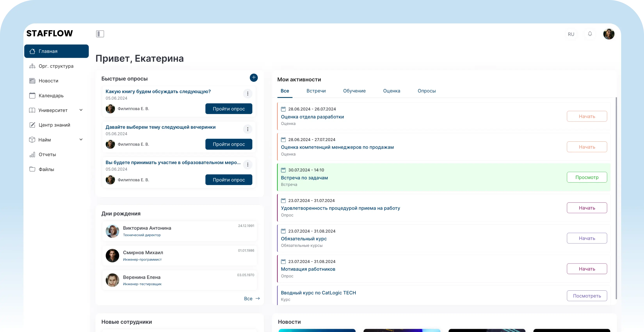Take the educational event participation survey
The width and height of the screenshot is (644, 332).
[x=229, y=180]
